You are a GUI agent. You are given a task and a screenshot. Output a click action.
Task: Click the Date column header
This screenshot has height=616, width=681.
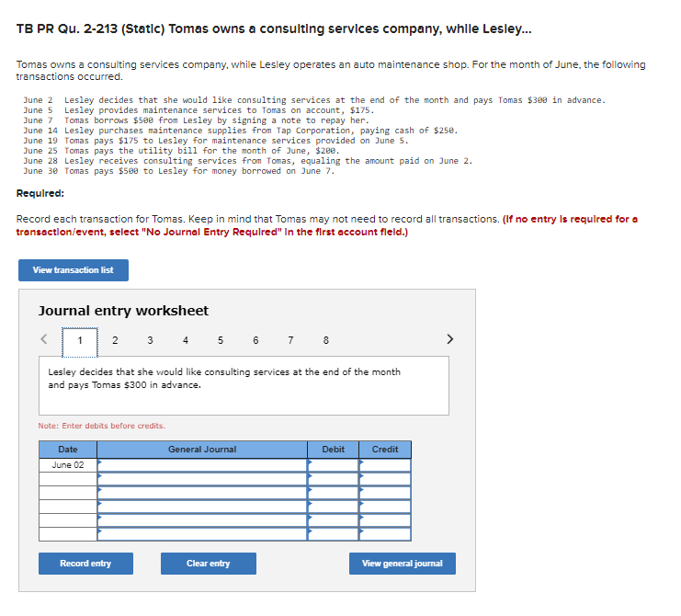(x=68, y=450)
